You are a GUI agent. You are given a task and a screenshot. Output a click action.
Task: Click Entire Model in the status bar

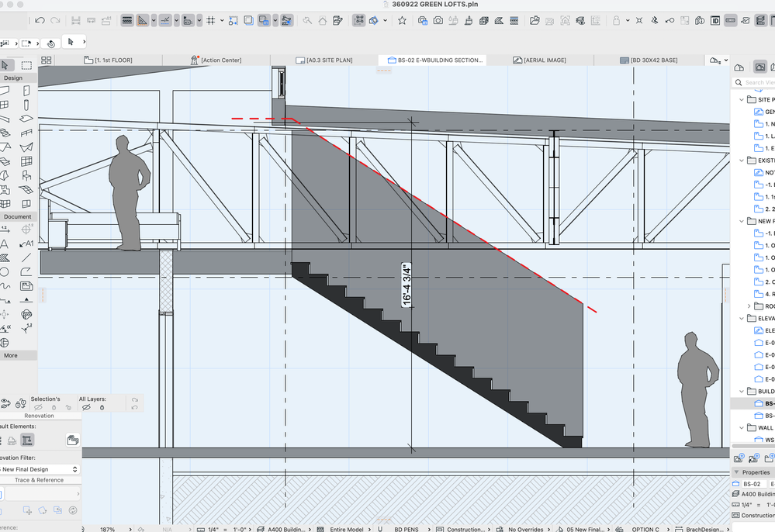coord(347,529)
